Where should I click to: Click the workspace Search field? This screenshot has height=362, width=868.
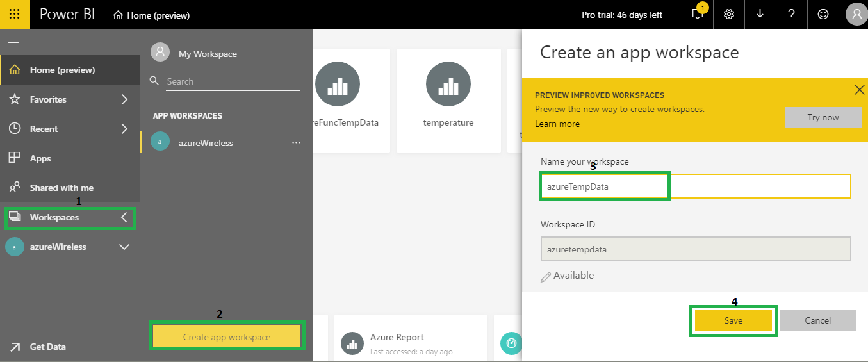point(233,81)
